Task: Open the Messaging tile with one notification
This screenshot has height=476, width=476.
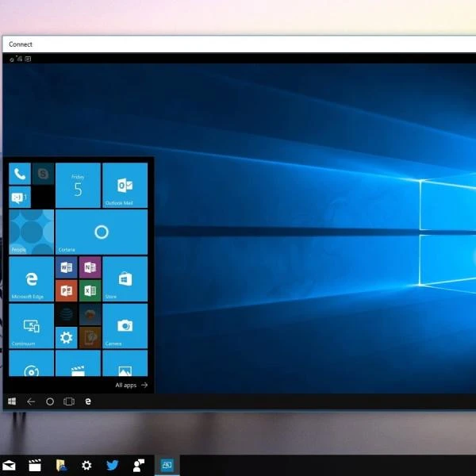Action: tap(20, 197)
